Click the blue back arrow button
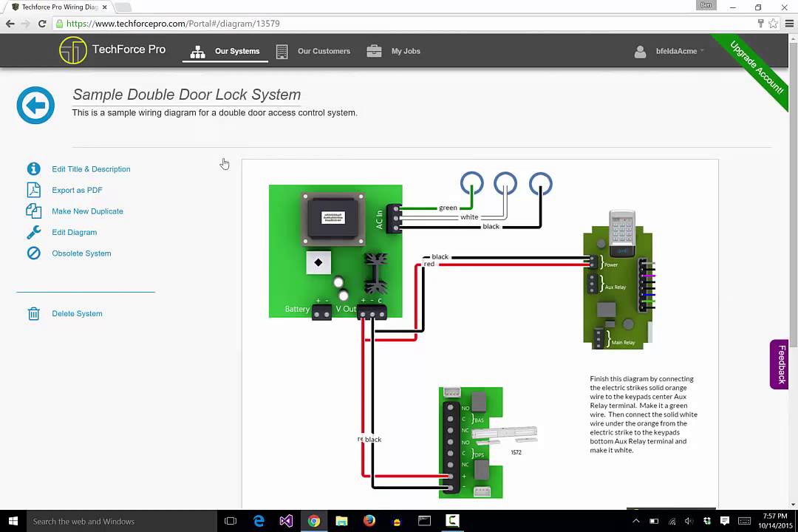This screenshot has height=532, width=798. click(x=35, y=106)
